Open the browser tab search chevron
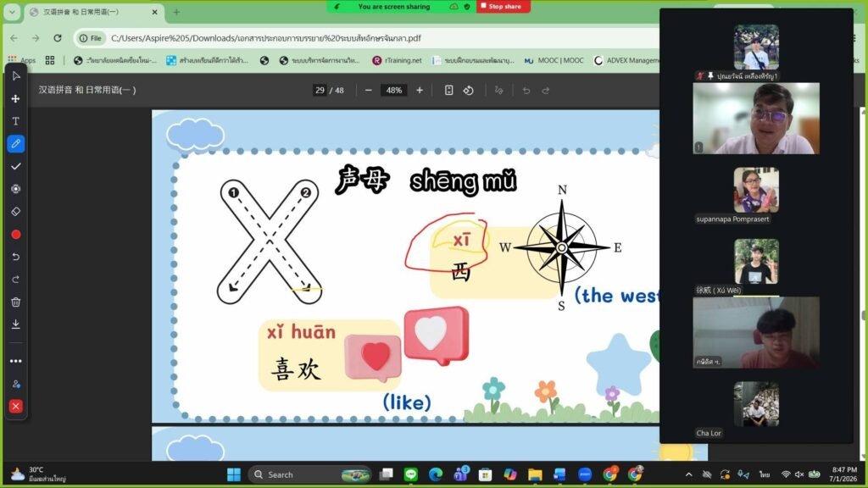This screenshot has height=488, width=868. [x=12, y=12]
